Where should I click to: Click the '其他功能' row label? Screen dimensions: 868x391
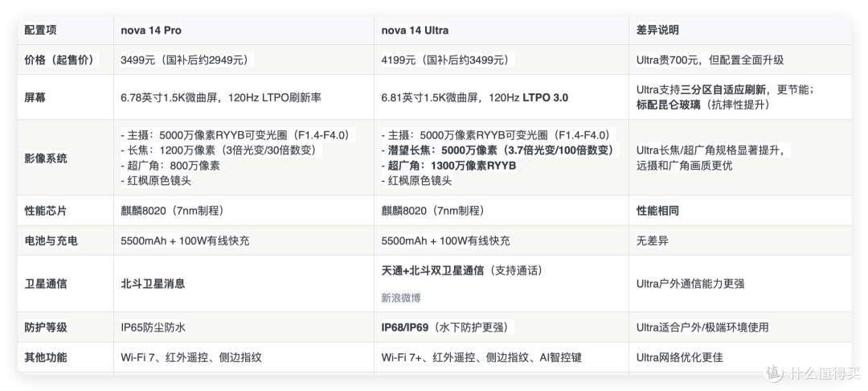[x=45, y=357]
